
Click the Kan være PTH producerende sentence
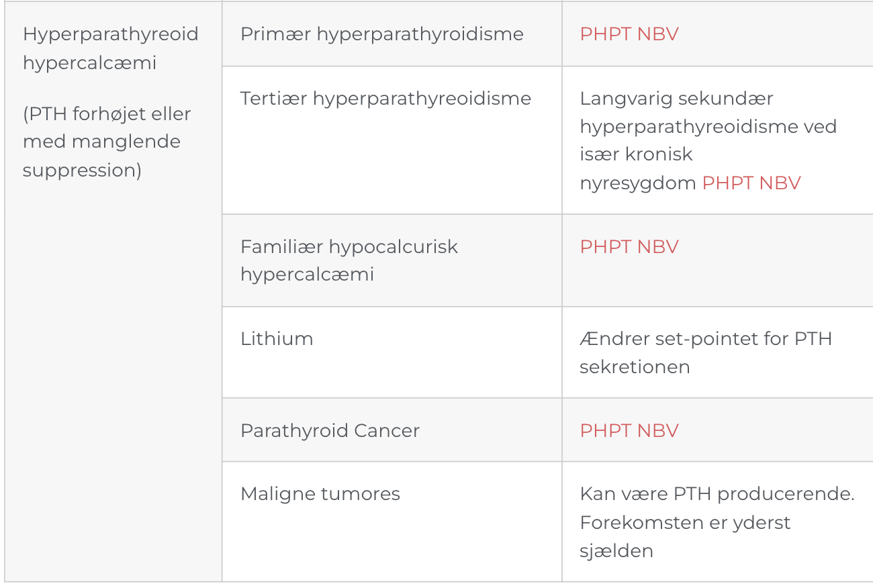pyautogui.click(x=717, y=494)
